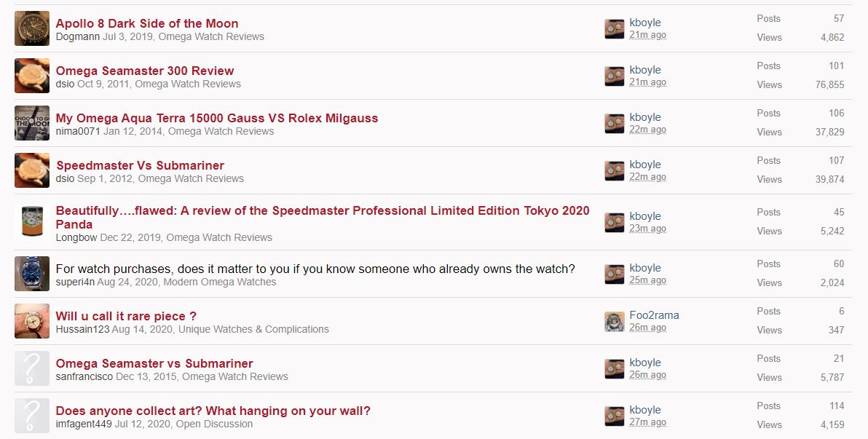Open Dogmann's avatar beside Apollo 8 thread
Screen dimensions: 868x439
(32, 28)
